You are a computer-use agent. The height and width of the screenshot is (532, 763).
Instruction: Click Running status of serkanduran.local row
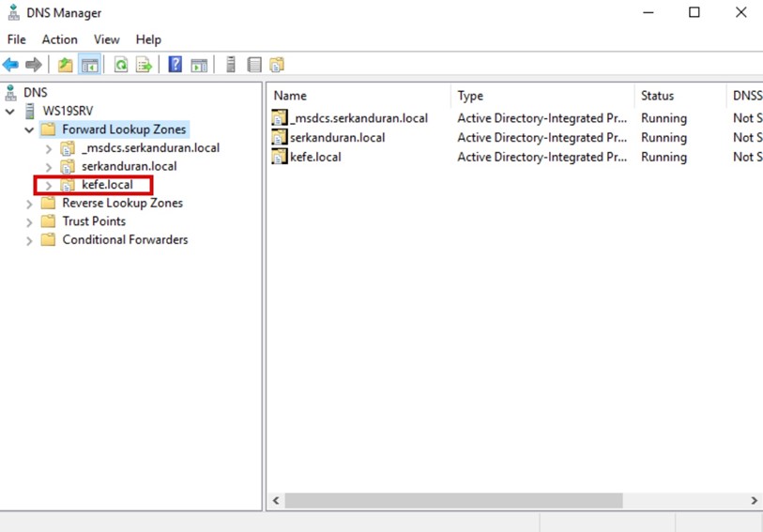tap(664, 138)
